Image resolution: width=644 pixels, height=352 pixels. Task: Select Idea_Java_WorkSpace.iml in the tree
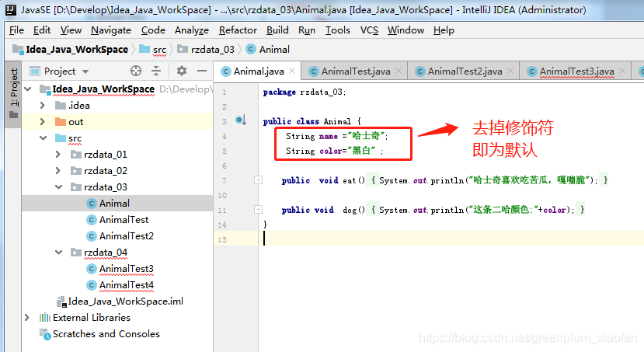tap(126, 301)
